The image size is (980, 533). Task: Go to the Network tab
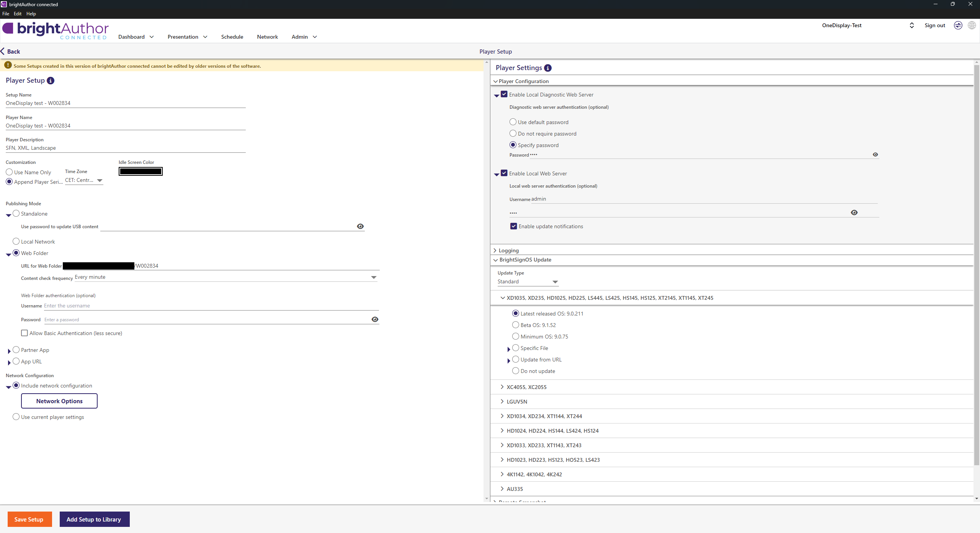[267, 37]
